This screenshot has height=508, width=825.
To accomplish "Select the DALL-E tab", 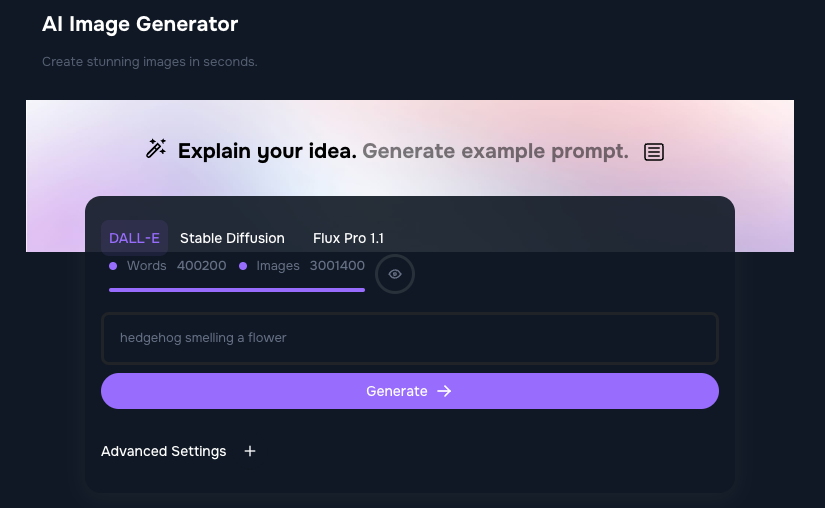I will coord(134,238).
